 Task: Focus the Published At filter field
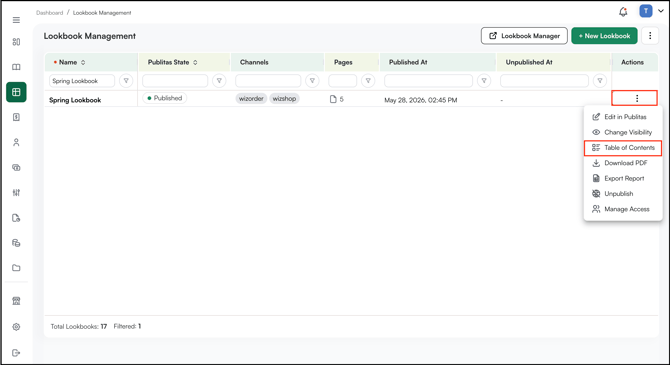pyautogui.click(x=429, y=81)
